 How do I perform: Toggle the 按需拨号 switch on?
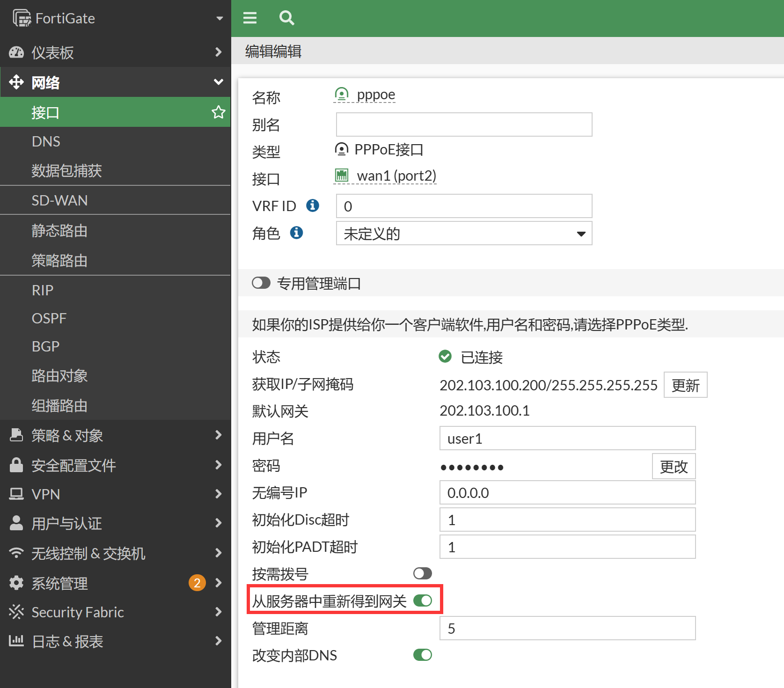[x=422, y=573]
